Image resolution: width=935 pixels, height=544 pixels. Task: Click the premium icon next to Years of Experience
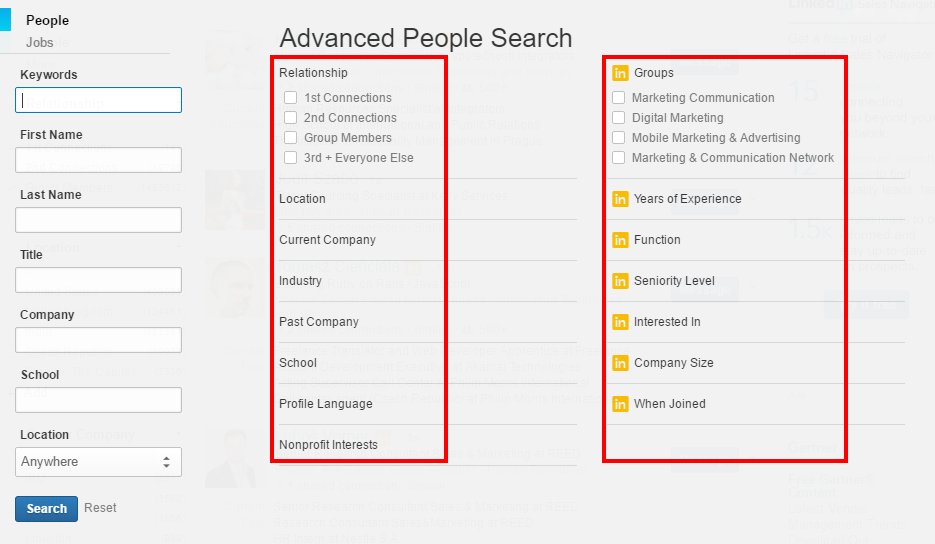point(620,199)
